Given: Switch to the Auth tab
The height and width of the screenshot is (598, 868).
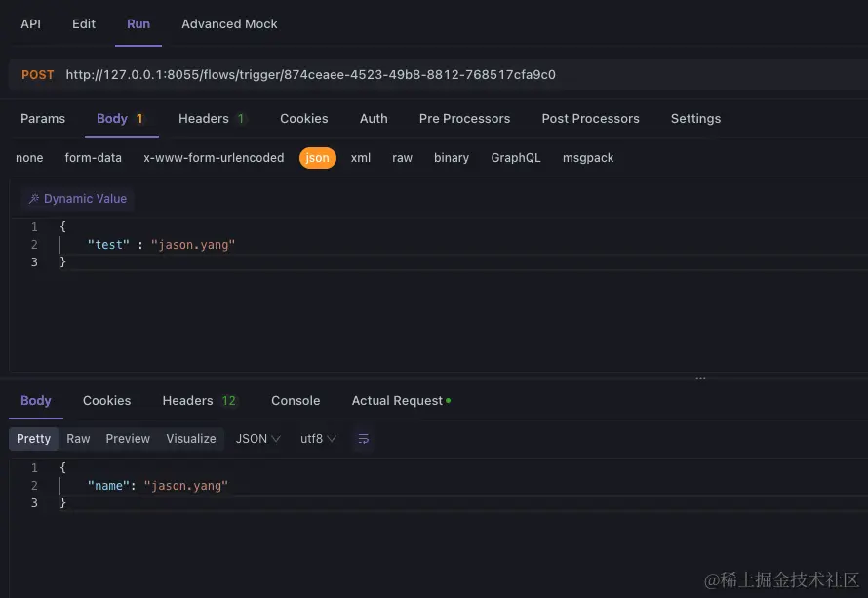Looking at the screenshot, I should [374, 118].
